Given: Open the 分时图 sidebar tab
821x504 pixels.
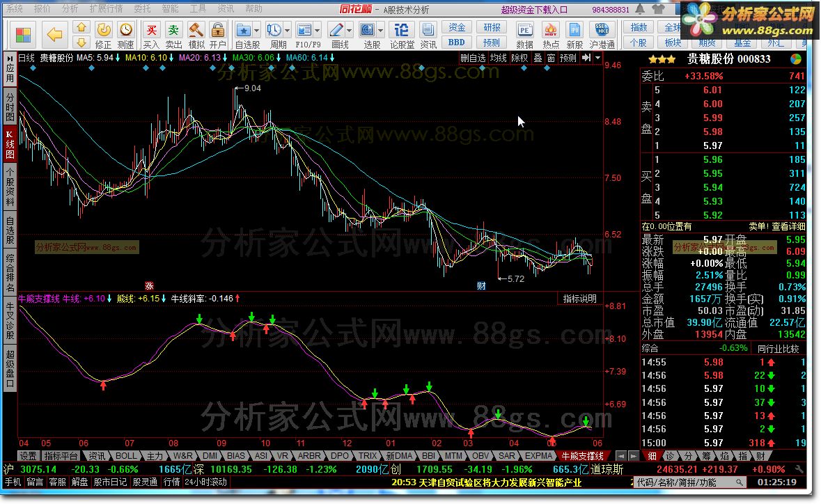Looking at the screenshot, I should pyautogui.click(x=10, y=108).
